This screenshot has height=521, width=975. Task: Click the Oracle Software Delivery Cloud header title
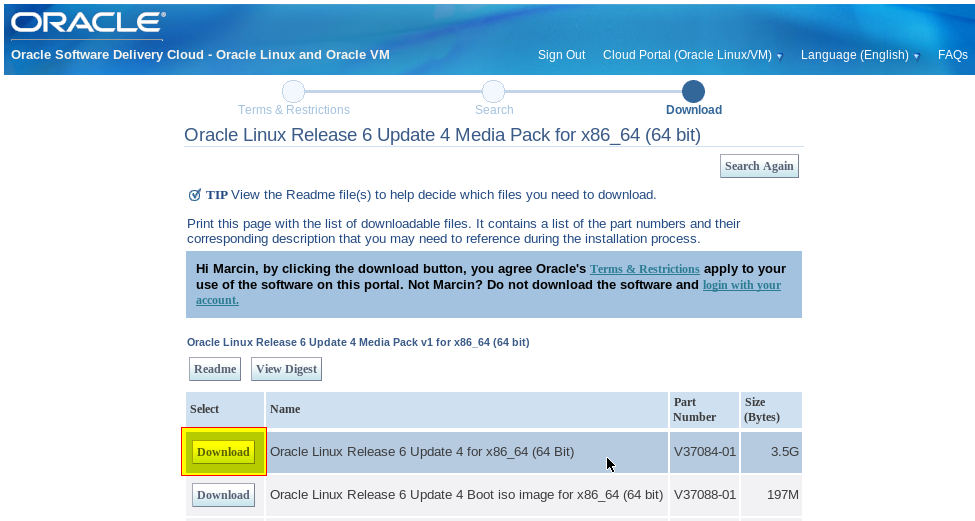200,55
